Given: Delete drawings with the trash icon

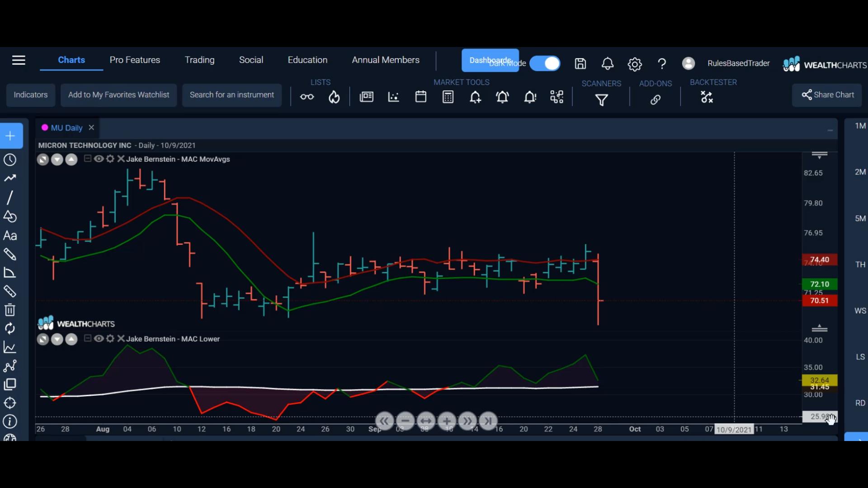Looking at the screenshot, I should (x=10, y=310).
